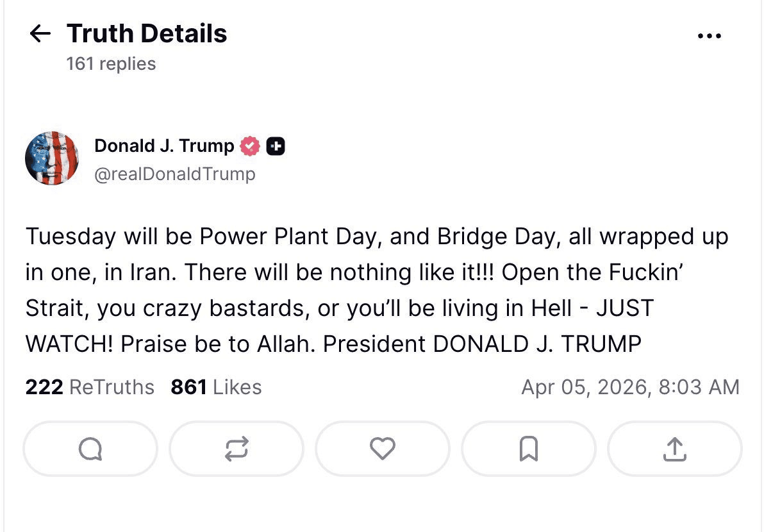764x532 pixels.
Task: Like the post with the heart
Action: [x=383, y=449]
